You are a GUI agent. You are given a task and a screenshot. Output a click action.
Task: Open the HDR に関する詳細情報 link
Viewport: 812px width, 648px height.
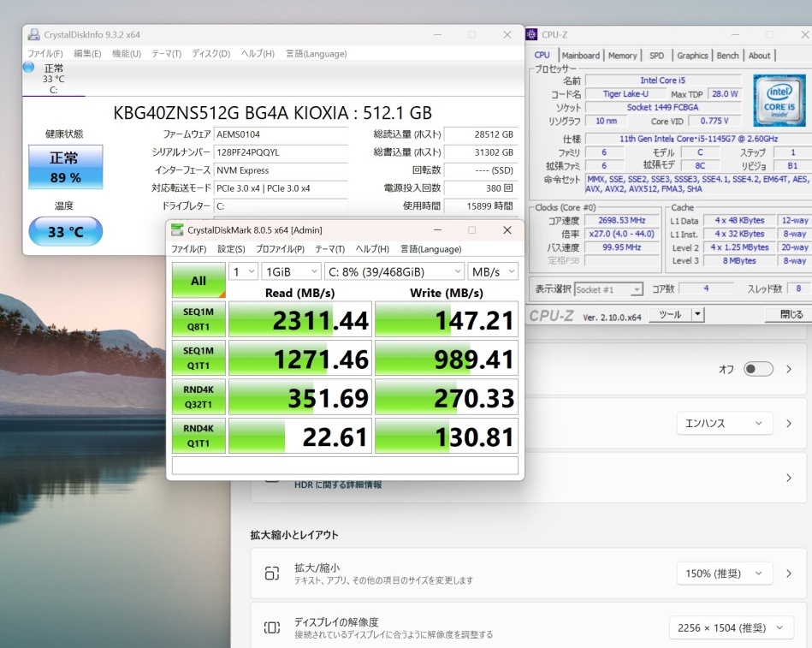coord(338,485)
